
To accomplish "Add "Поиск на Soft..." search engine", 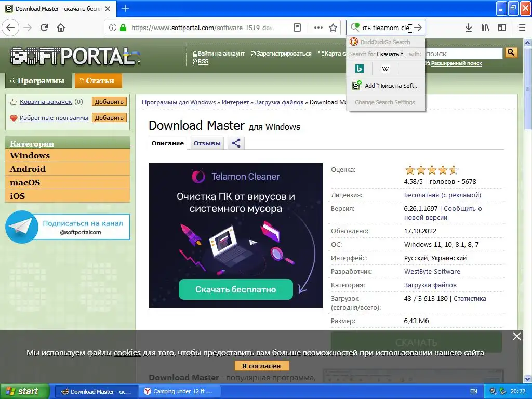I will pos(386,86).
